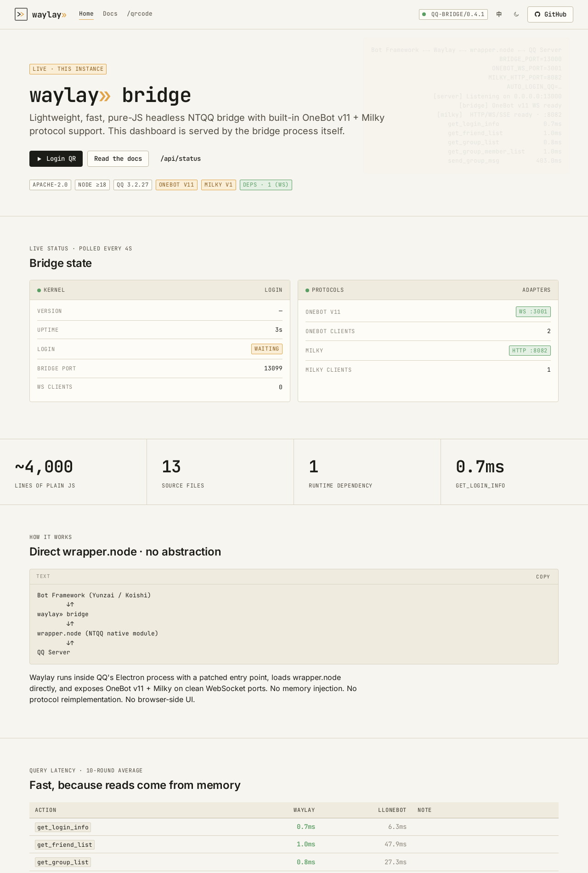This screenshot has height=873, width=588.
Task: Click the waylay terminal logo icon
Action: coord(21,14)
